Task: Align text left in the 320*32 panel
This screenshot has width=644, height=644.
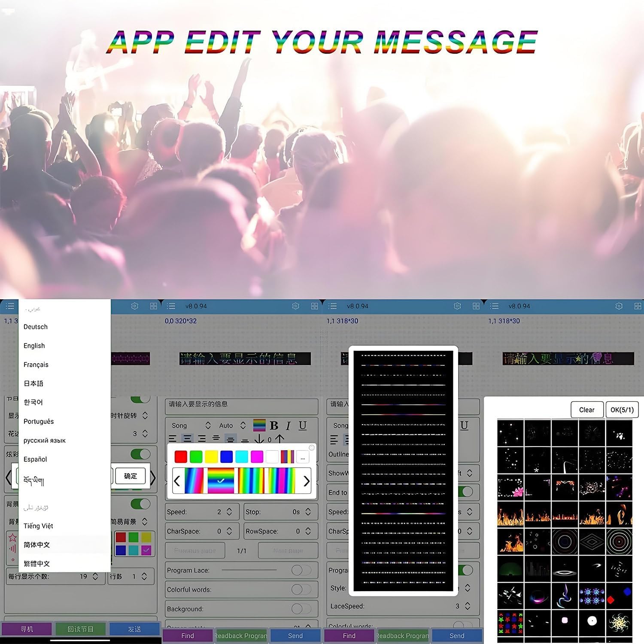Action: coord(173,439)
